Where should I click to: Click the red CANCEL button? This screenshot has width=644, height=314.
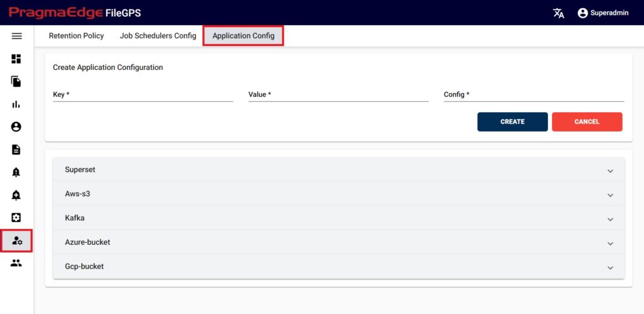pos(587,121)
